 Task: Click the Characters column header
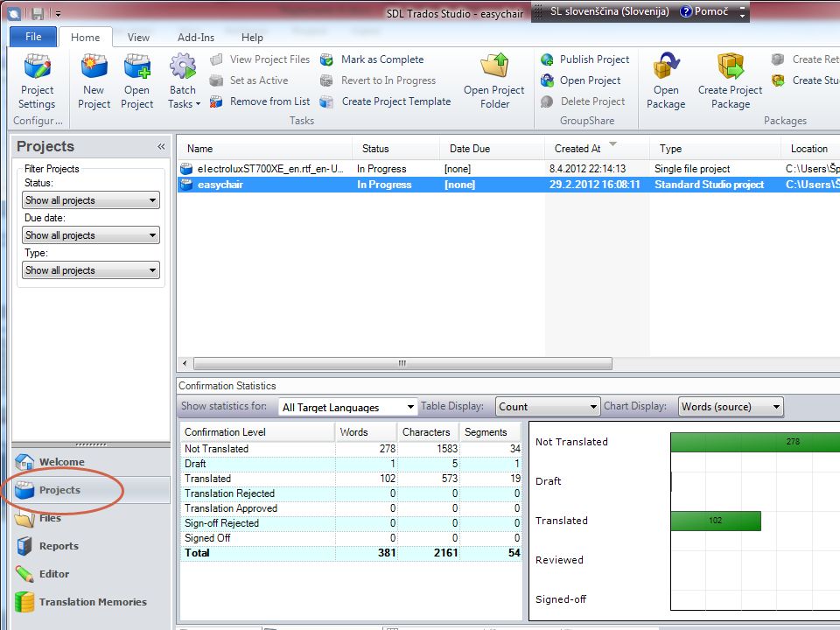coord(428,431)
